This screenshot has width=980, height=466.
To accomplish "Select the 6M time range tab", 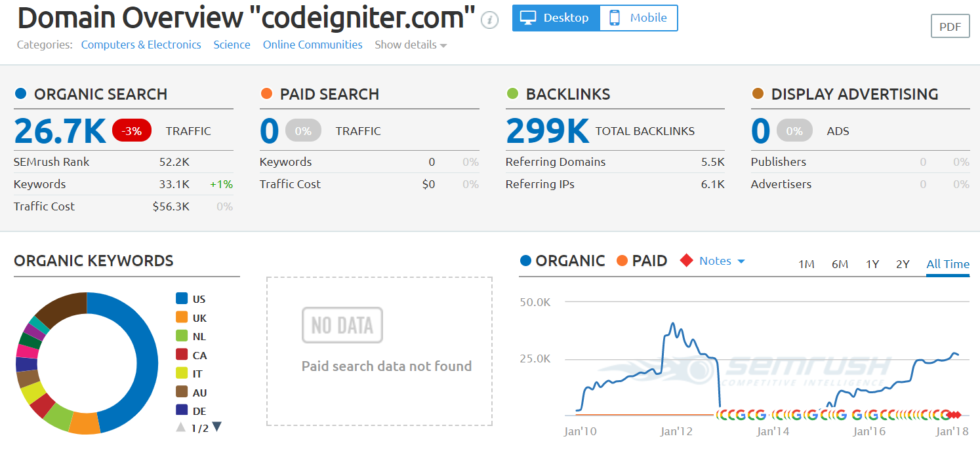I will coord(840,264).
